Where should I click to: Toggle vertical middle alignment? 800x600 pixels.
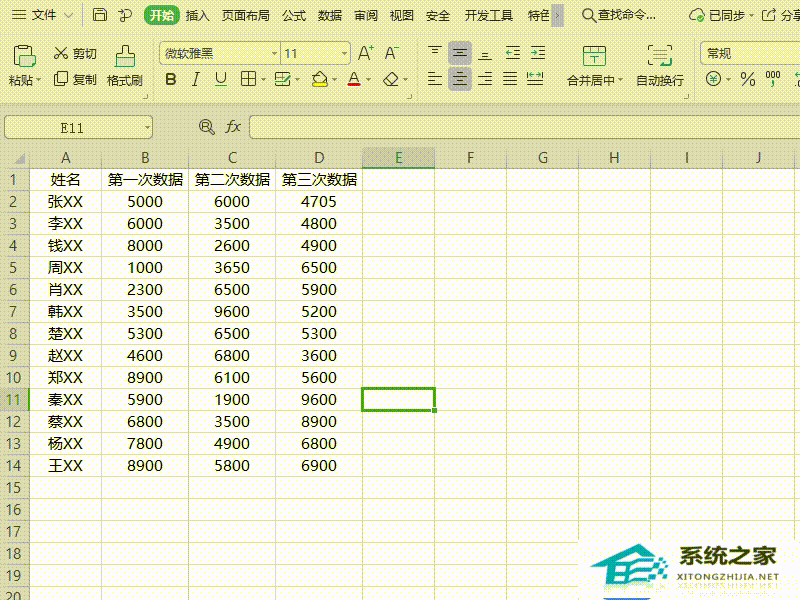pyautogui.click(x=460, y=53)
